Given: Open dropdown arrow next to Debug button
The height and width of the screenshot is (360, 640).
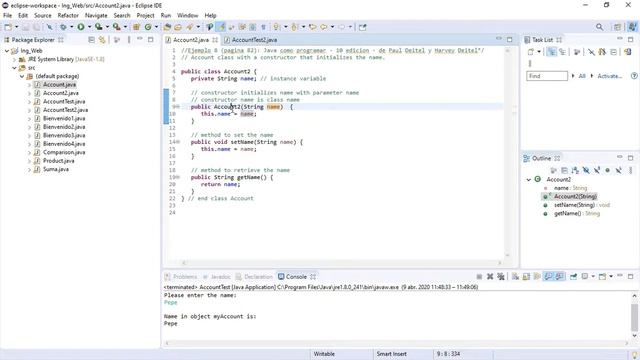Looking at the screenshot, I should pos(71,27).
